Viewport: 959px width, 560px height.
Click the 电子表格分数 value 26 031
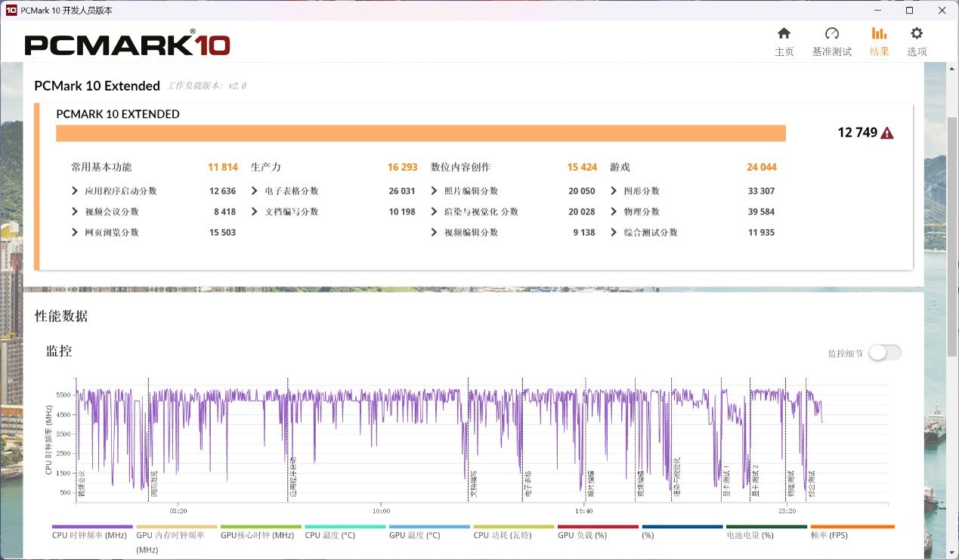(402, 191)
